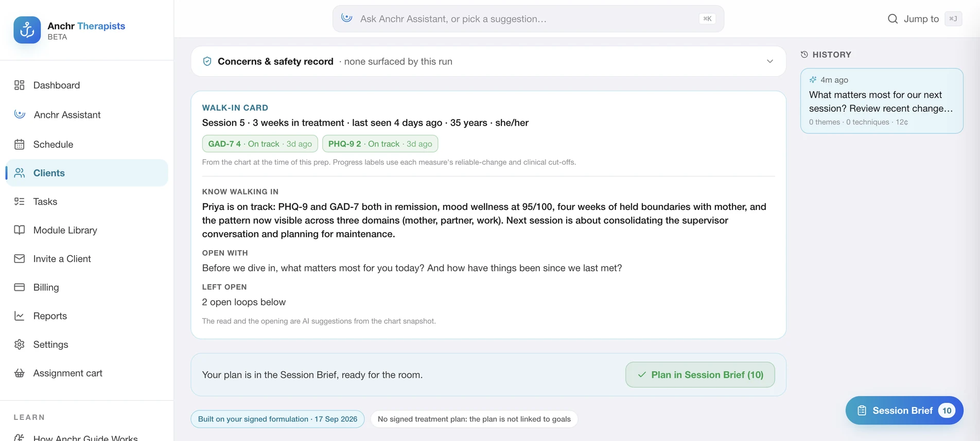Click the Plan in Session Brief (10) button
This screenshot has width=980, height=441.
point(700,375)
